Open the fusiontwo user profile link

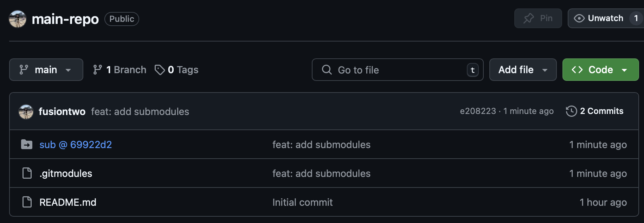point(62,111)
